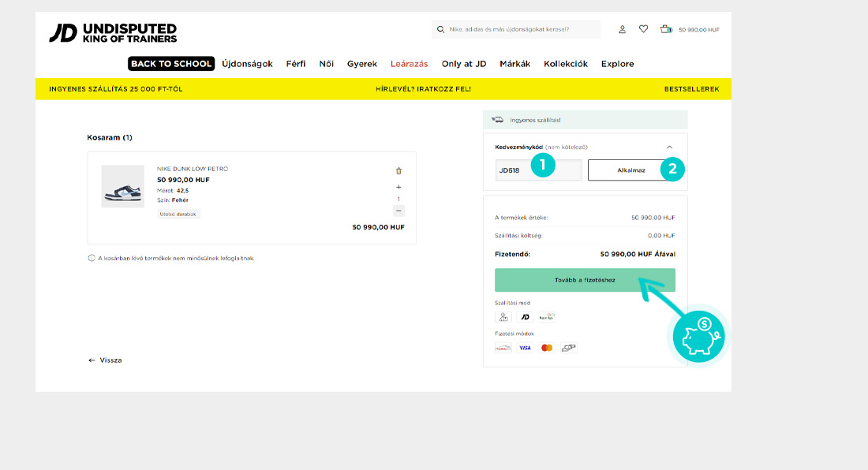868x470 pixels.
Task: Click the truck icon beside Ingyenes szállítás!
Action: [x=498, y=119]
